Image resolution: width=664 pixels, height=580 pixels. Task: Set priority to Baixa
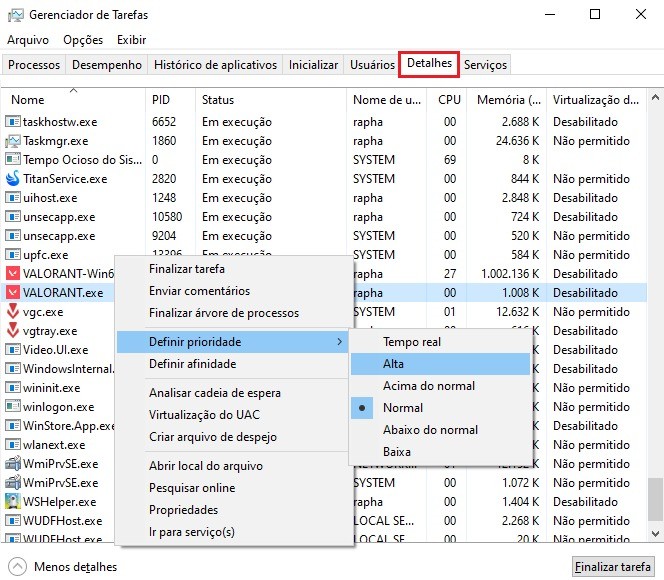click(x=440, y=452)
